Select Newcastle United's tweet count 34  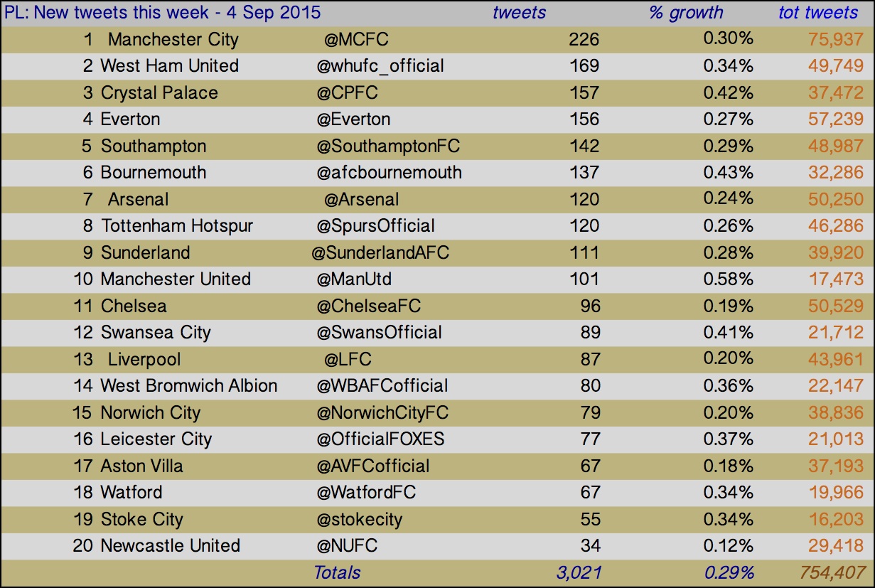pyautogui.click(x=590, y=546)
